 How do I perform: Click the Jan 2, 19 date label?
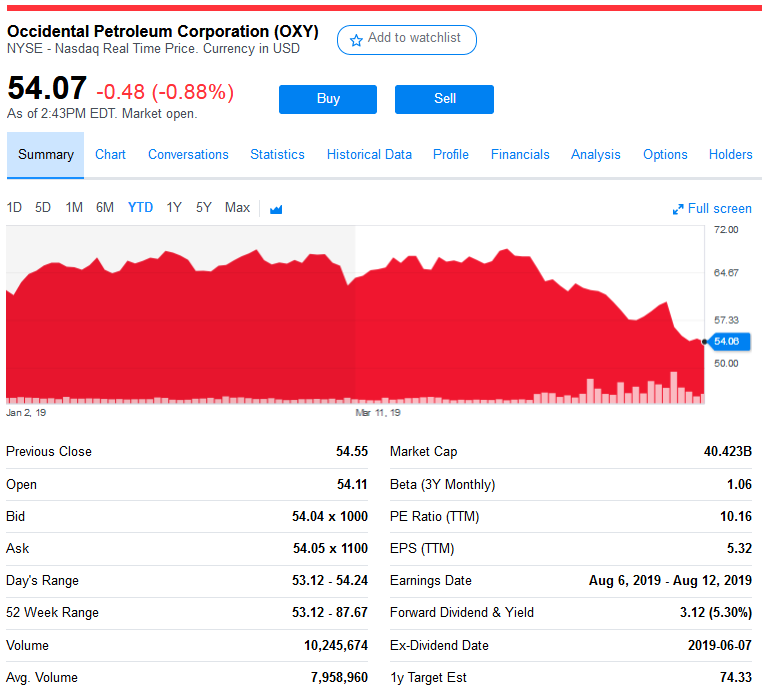coord(26,413)
